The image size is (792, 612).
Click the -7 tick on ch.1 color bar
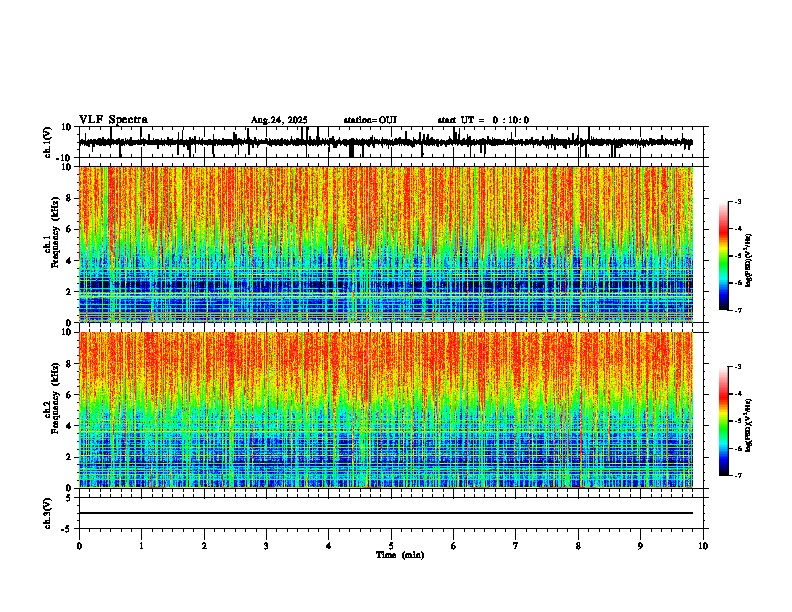737,310
